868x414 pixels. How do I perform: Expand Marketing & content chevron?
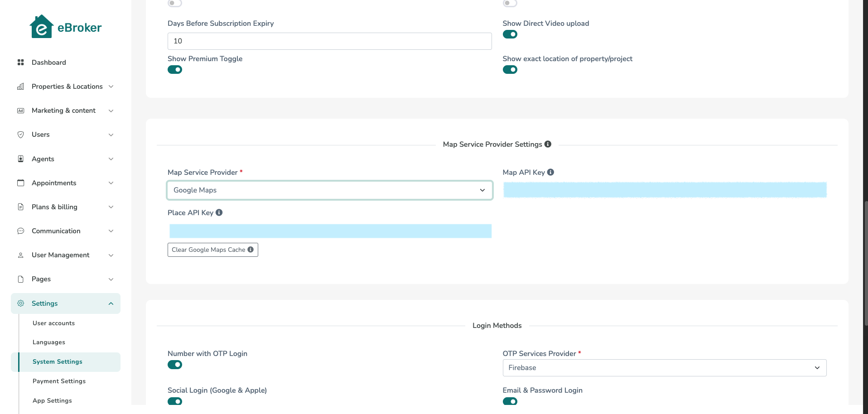click(111, 111)
